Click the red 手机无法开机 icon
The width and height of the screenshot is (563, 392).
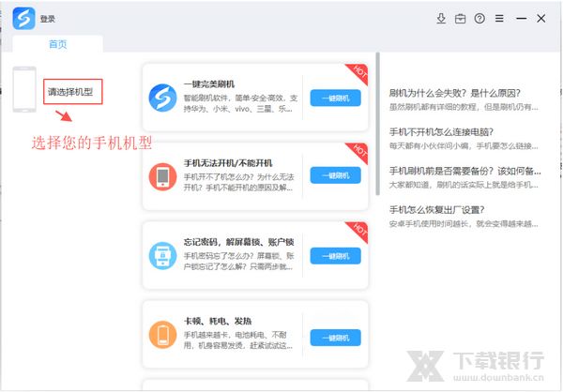point(163,175)
